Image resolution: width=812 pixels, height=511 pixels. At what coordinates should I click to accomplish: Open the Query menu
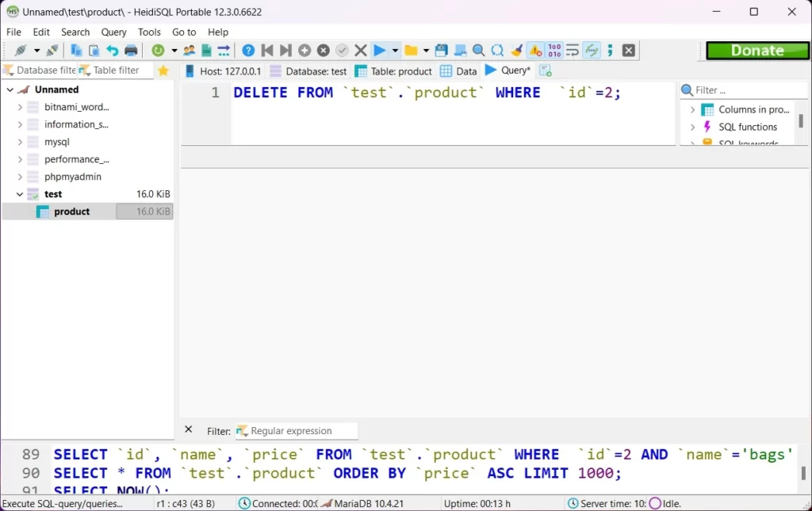pos(113,32)
